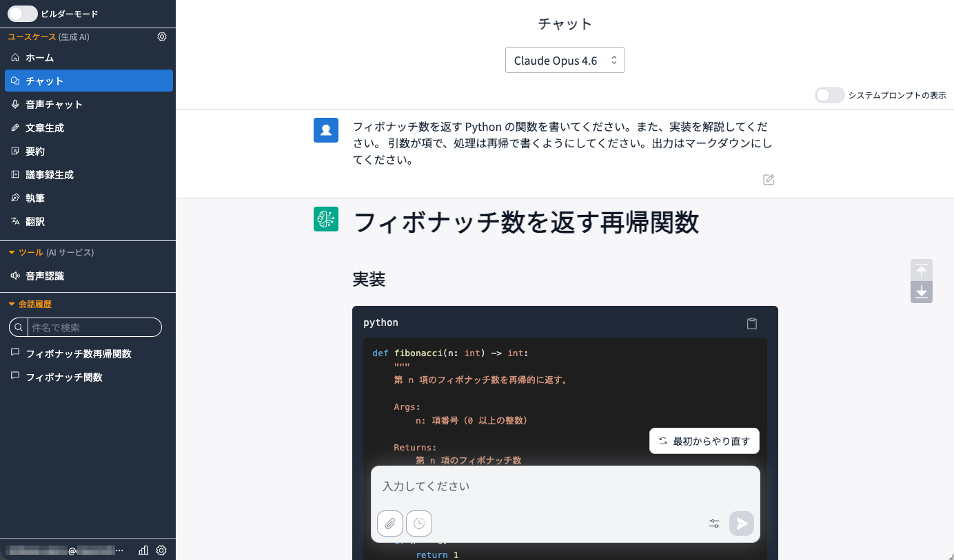Image resolution: width=954 pixels, height=560 pixels.
Task: Collapse the ツール (AI サービス) section
Action: click(x=51, y=253)
